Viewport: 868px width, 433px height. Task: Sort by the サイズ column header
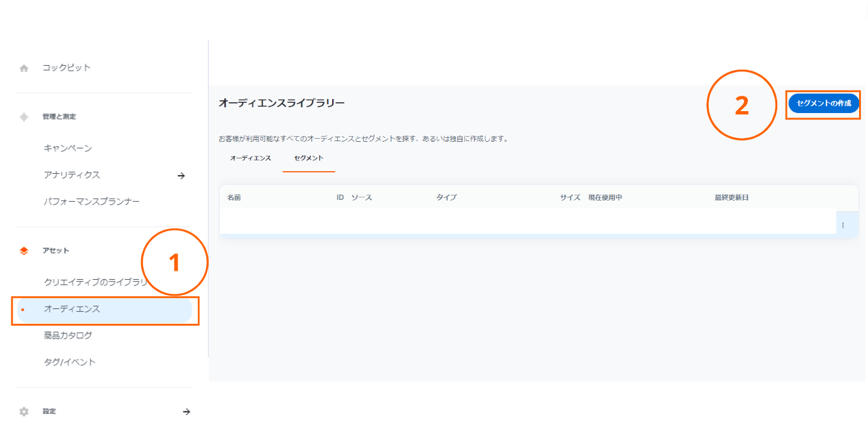pos(570,197)
